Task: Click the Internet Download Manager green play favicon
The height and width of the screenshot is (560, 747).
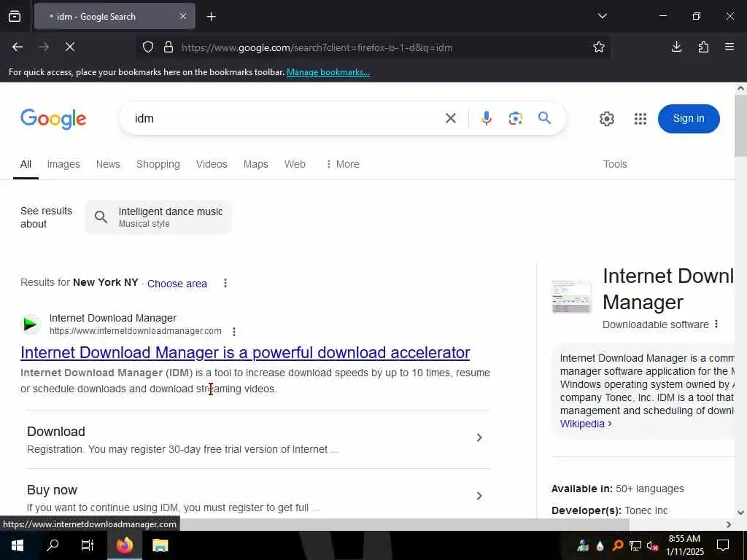Action: pyautogui.click(x=31, y=324)
